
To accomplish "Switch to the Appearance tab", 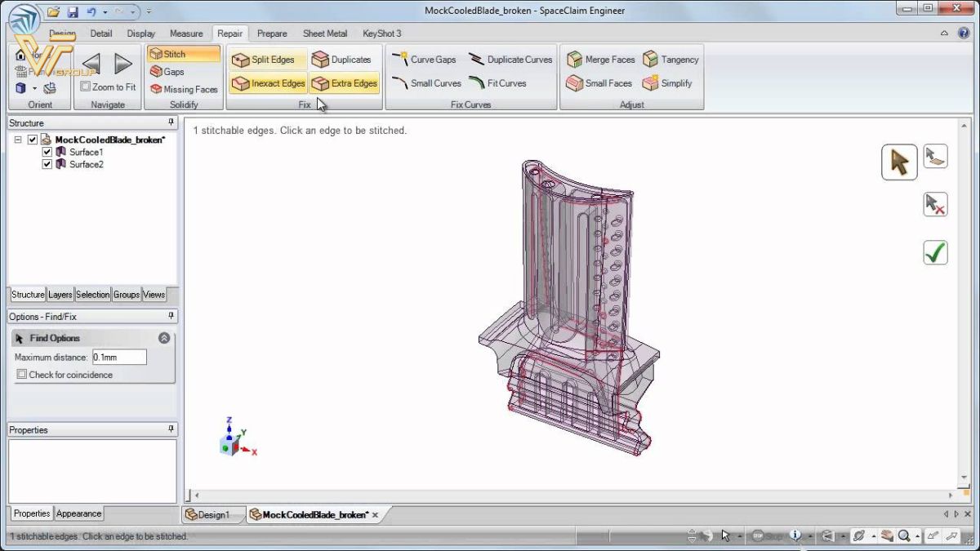I will [x=79, y=513].
